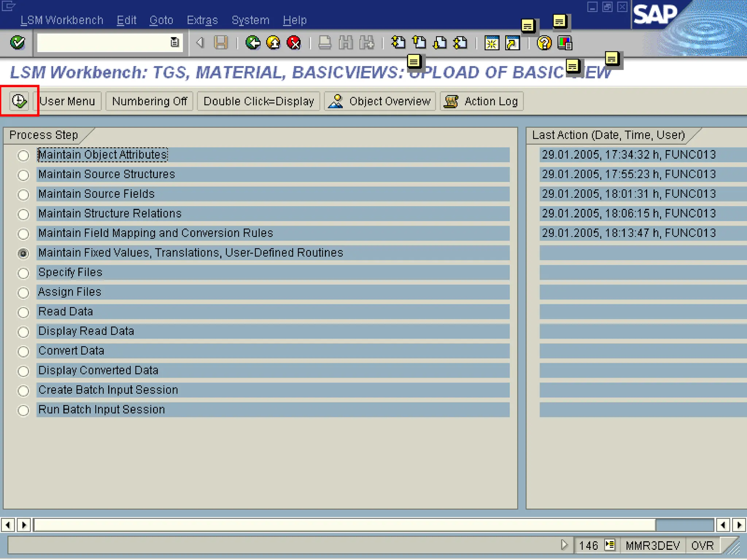Image resolution: width=747 pixels, height=560 pixels.
Task: Open Help with the question mark icon
Action: click(544, 43)
